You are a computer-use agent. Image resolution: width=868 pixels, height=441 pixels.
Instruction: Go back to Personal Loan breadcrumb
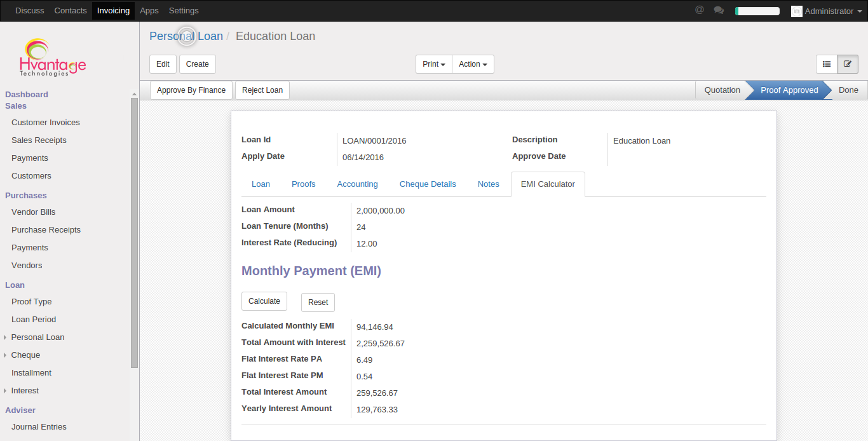(186, 36)
